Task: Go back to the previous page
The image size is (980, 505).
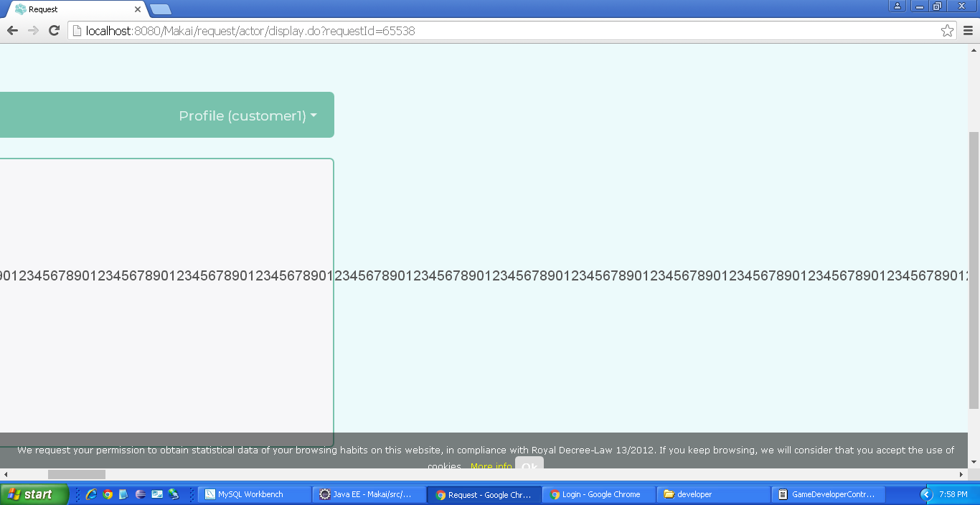Action: click(x=12, y=31)
